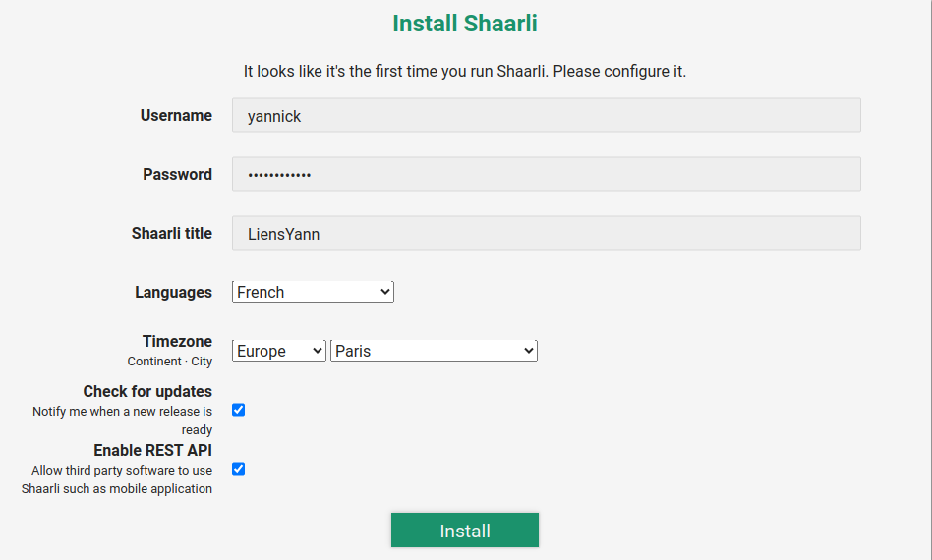
Task: Open the Languages dropdown set to French
Action: [313, 292]
